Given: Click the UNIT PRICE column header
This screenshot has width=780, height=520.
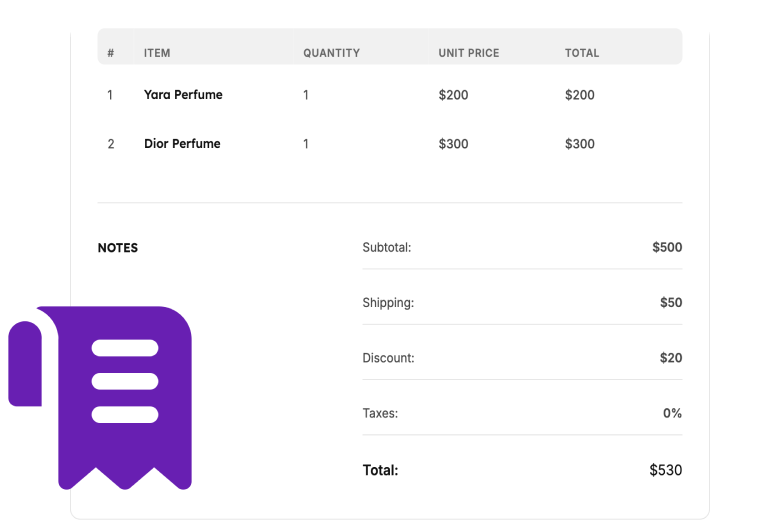Looking at the screenshot, I should pos(469,53).
